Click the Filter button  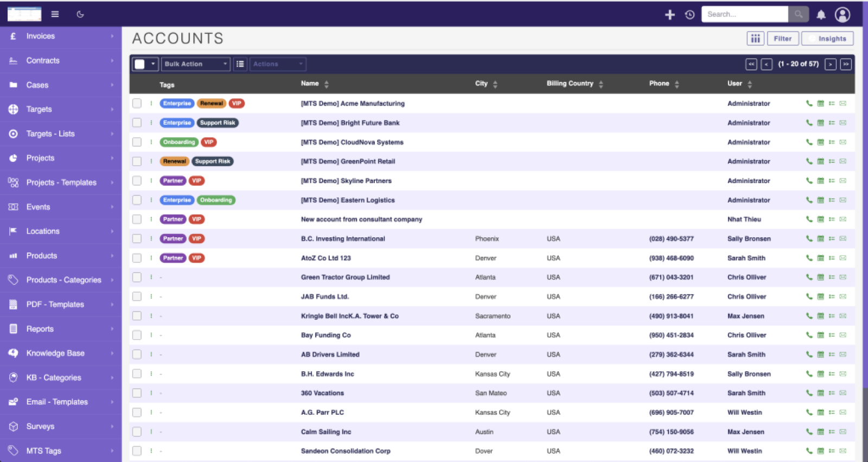[783, 39]
